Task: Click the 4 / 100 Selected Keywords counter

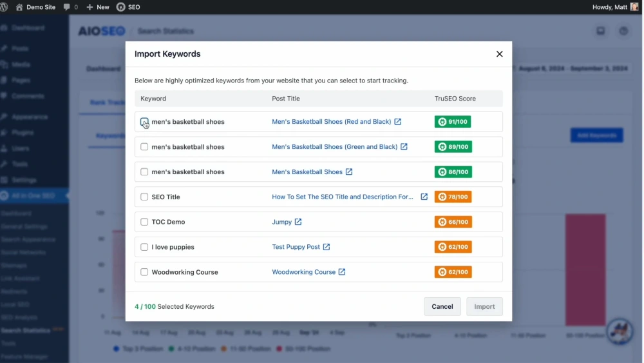Action: pos(175,307)
